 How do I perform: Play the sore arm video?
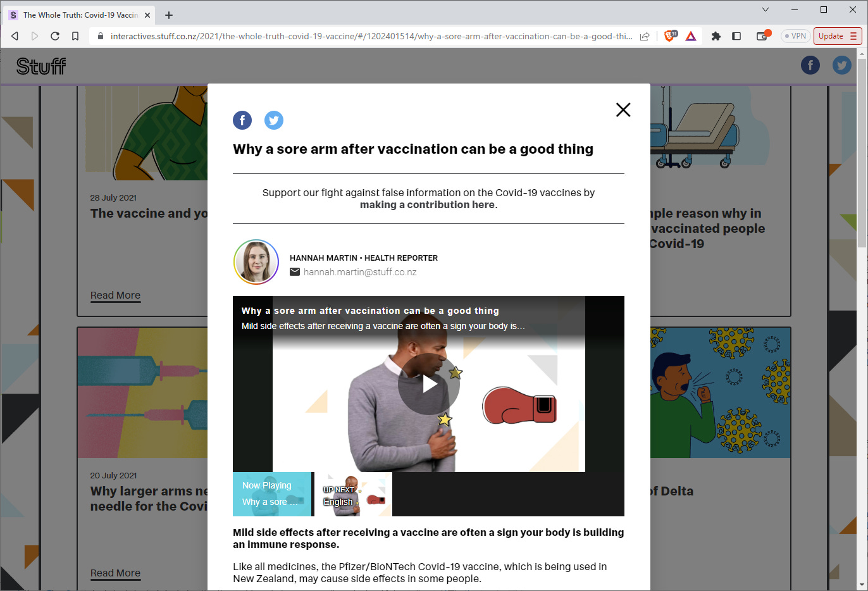(x=429, y=384)
